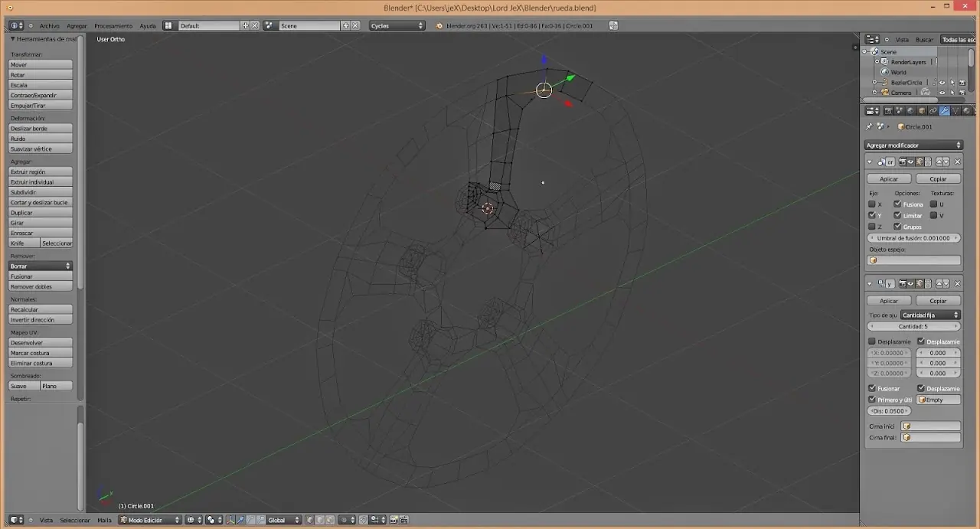Toggle fullscreen via top bar icon

point(614,25)
